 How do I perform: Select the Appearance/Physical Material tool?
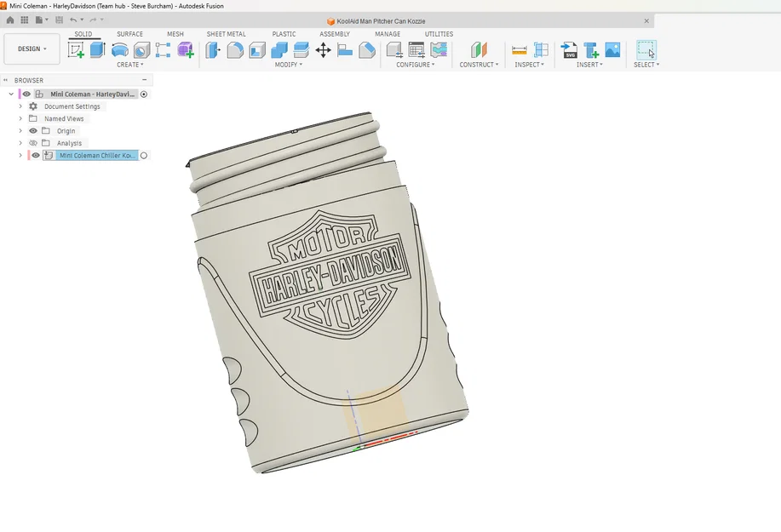[367, 49]
